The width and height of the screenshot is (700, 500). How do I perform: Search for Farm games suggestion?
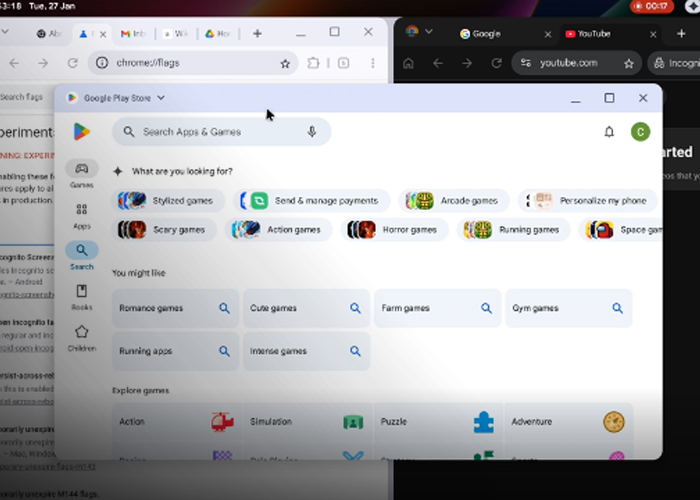[x=438, y=308]
